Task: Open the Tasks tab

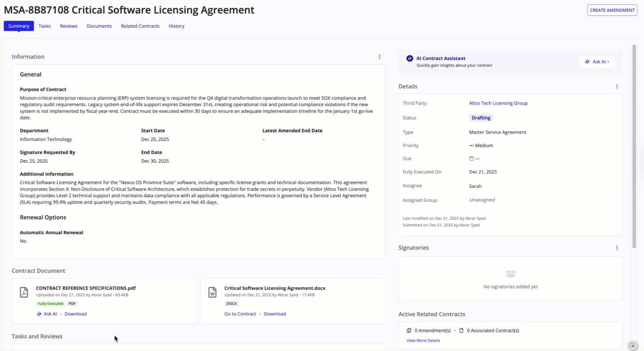Action: pyautogui.click(x=44, y=26)
